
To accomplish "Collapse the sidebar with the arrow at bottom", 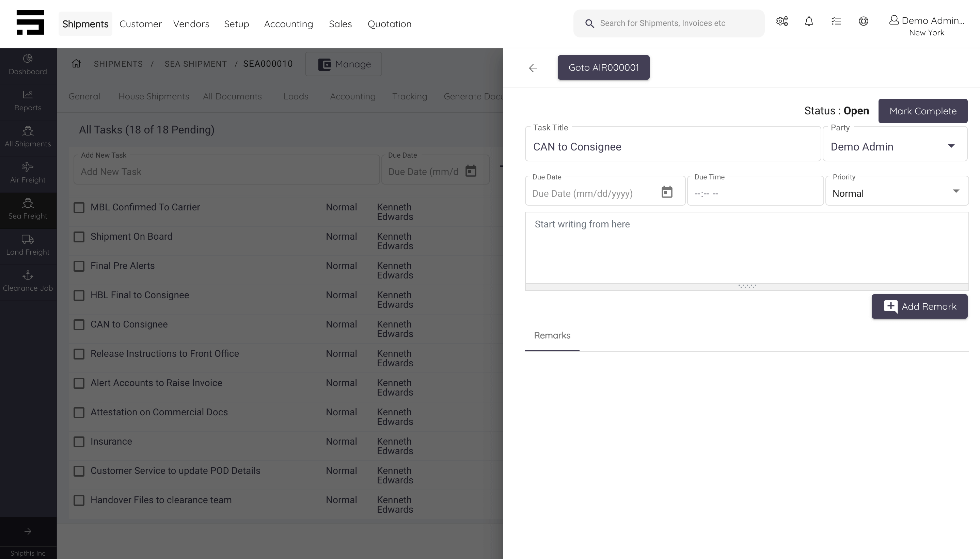I will click(x=27, y=532).
